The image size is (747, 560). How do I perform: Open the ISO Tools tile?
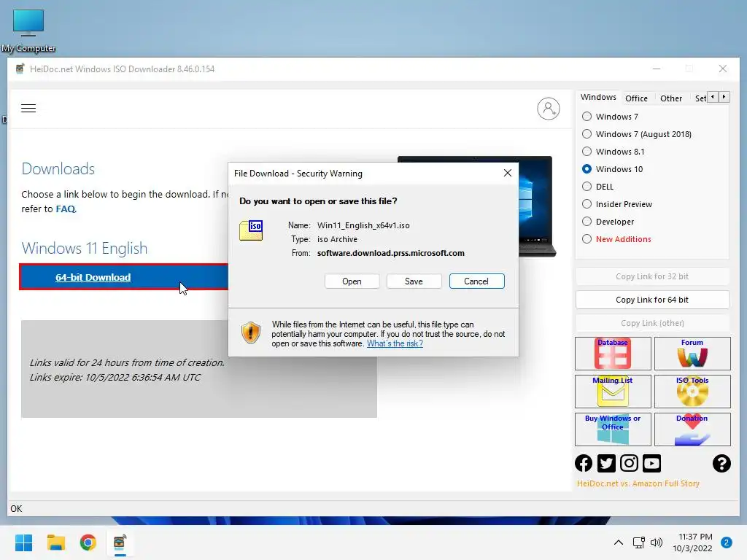692,392
